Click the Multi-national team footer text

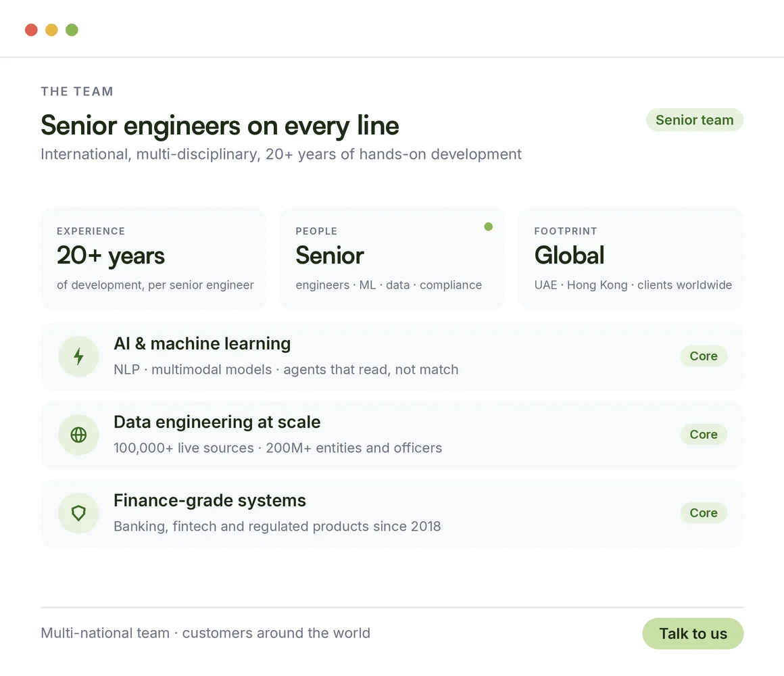coord(205,633)
